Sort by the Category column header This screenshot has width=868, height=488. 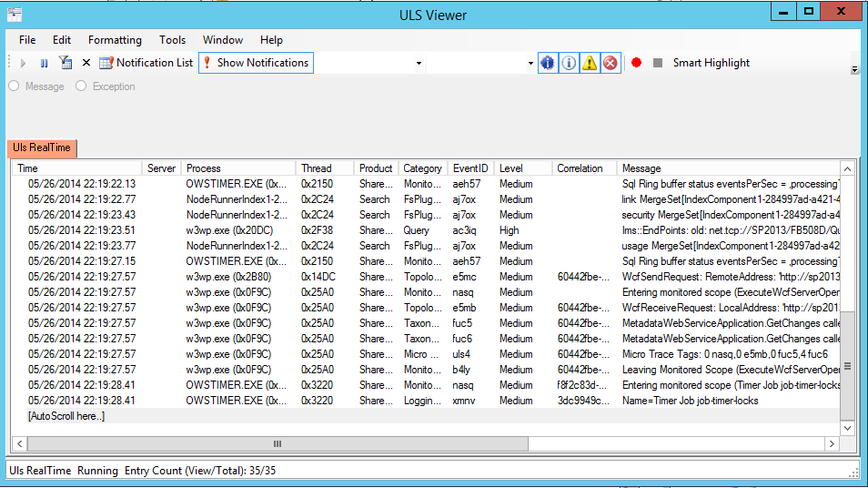coord(422,168)
